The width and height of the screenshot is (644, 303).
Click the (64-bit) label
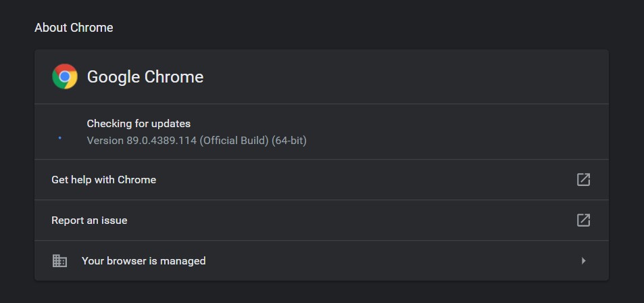click(289, 141)
